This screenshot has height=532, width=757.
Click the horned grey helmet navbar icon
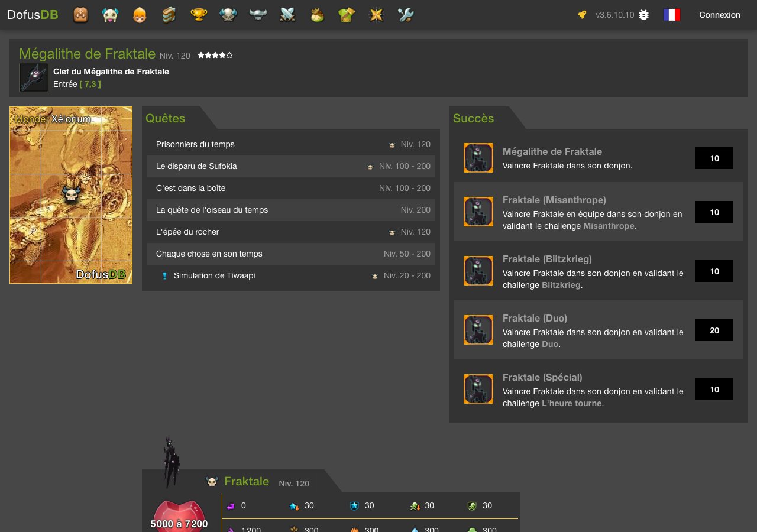click(258, 15)
